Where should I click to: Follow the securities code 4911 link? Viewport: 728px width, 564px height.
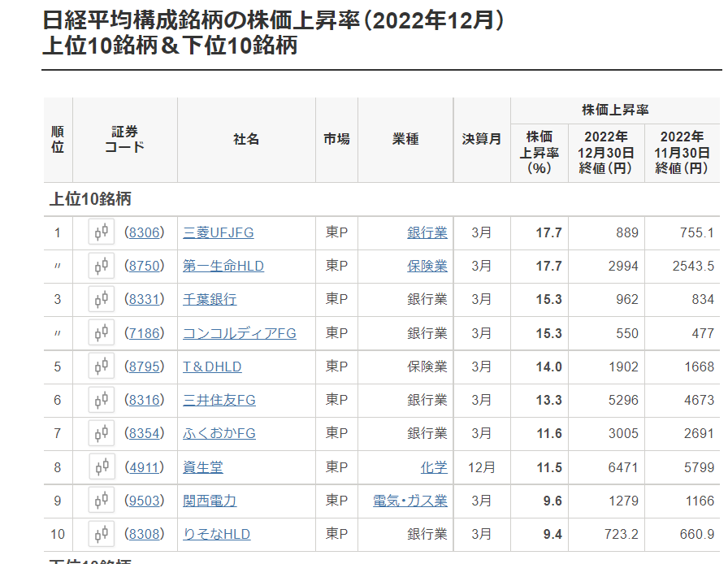coord(144,467)
